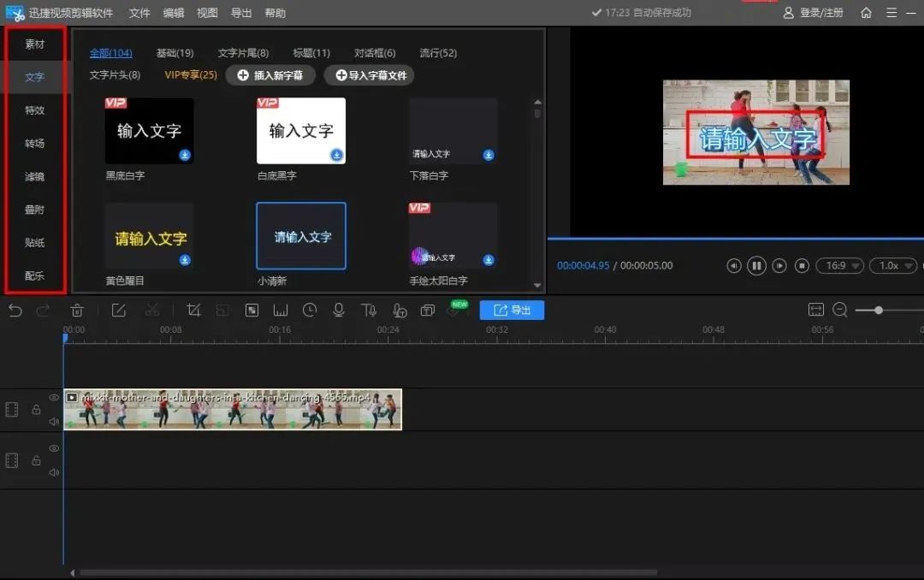Open the mosaic tool icon

click(x=252, y=311)
